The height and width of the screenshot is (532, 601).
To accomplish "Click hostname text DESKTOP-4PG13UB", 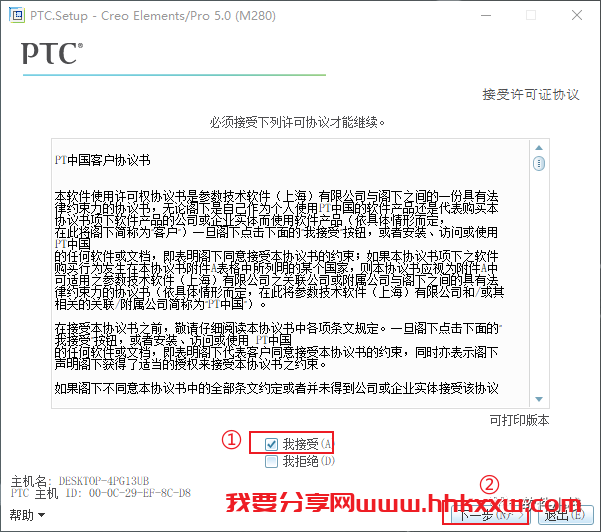I will [103, 481].
